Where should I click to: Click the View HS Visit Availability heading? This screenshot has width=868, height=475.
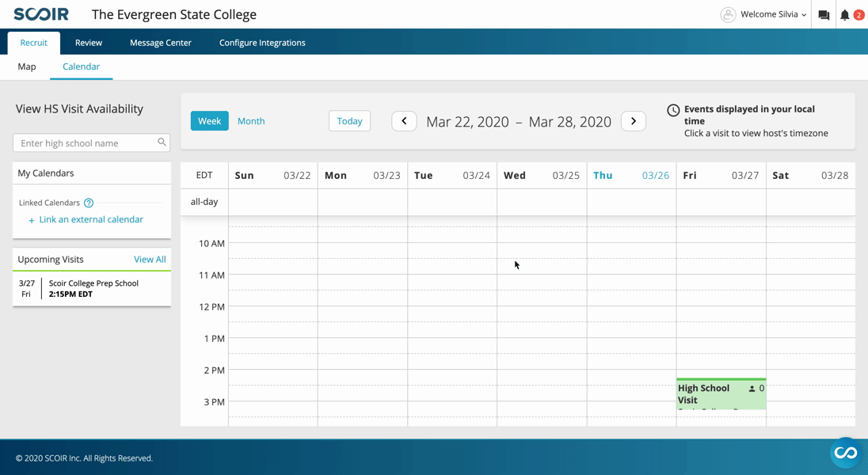(x=79, y=109)
